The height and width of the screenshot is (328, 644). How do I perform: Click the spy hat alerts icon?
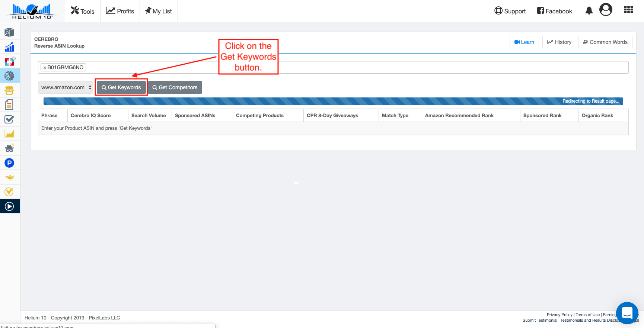[9, 148]
